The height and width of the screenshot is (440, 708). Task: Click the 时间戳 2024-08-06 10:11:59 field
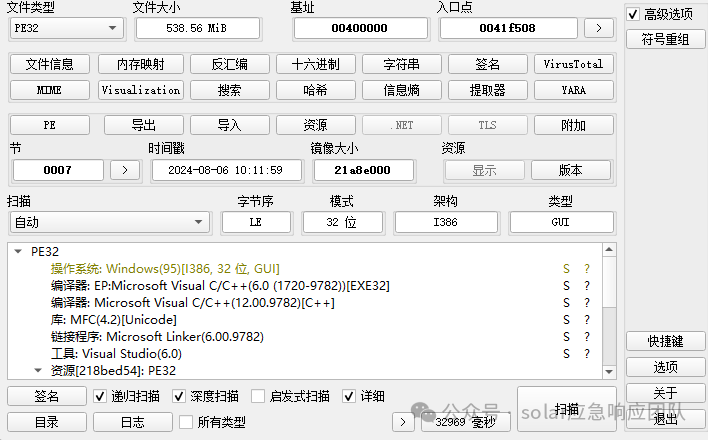coord(226,170)
